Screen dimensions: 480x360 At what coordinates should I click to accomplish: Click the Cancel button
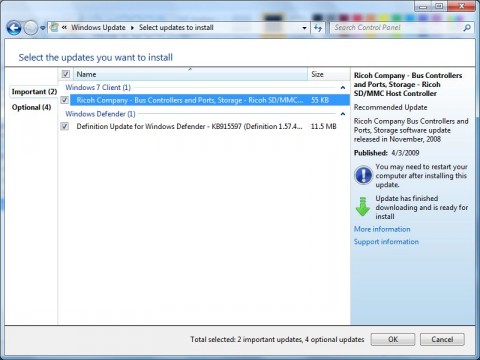[442, 339]
